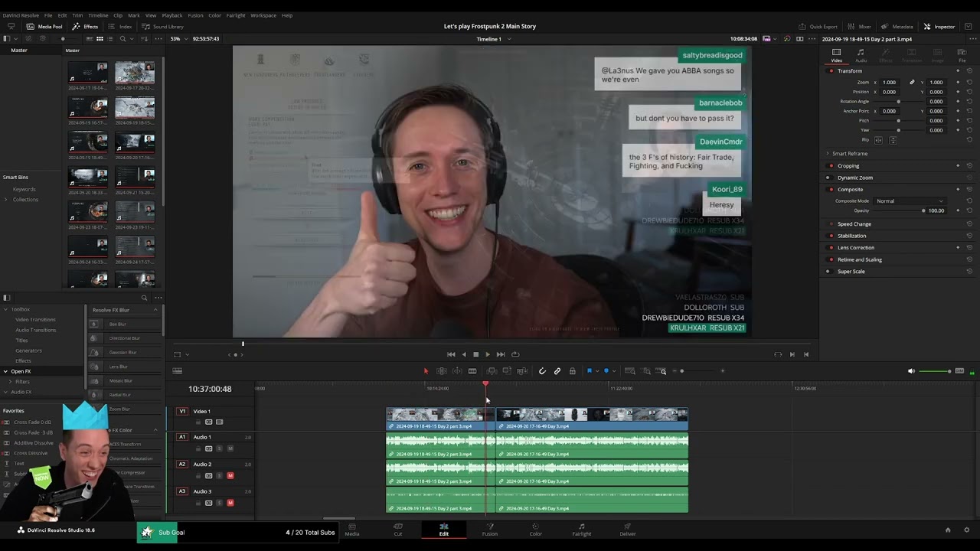Open the Color page
The image size is (980, 551).
point(535,529)
